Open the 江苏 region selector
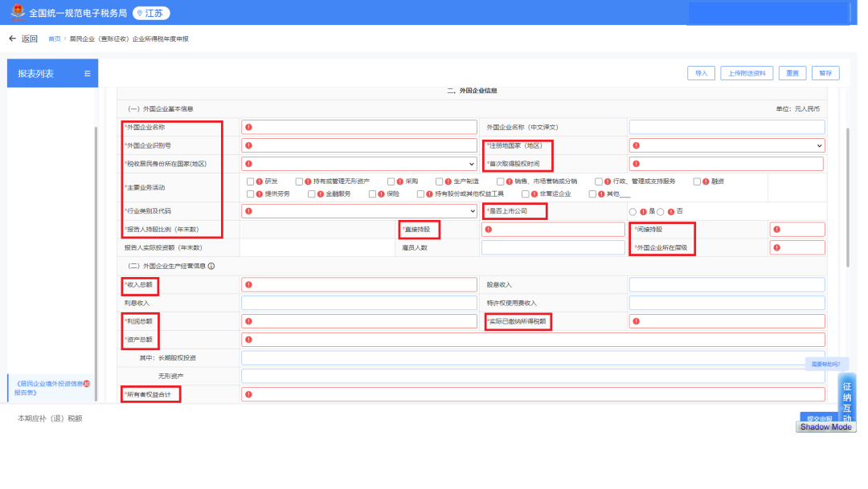 150,14
